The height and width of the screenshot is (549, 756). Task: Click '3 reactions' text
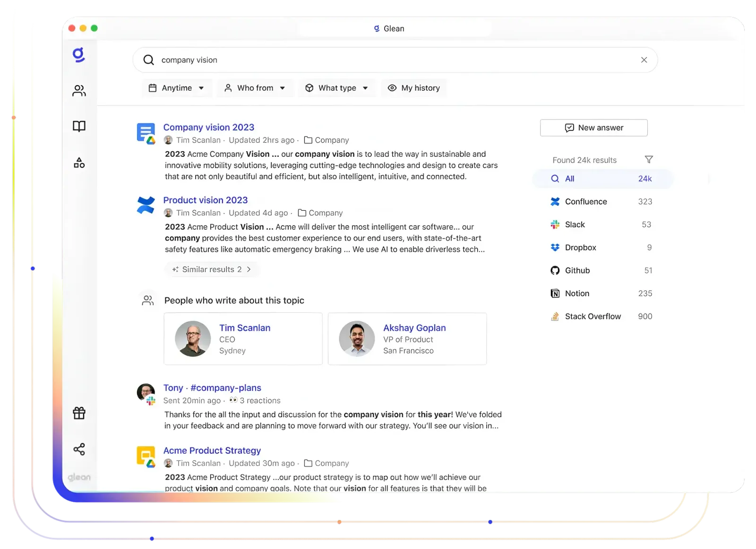[x=260, y=401]
